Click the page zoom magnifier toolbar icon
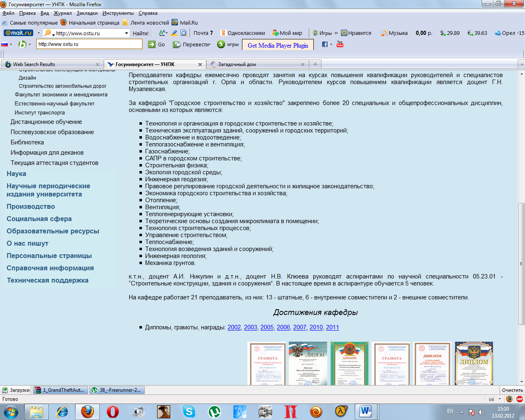The width and height of the screenshot is (525, 420). click(184, 33)
